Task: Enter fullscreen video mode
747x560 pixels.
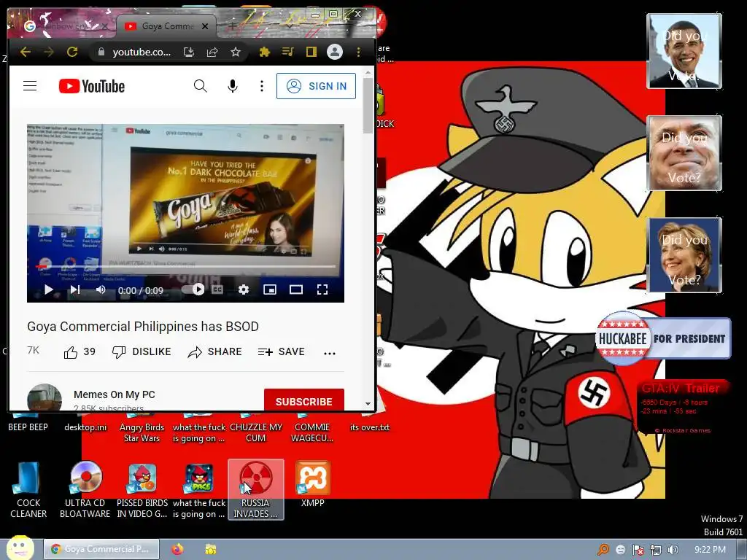Action: click(x=322, y=289)
